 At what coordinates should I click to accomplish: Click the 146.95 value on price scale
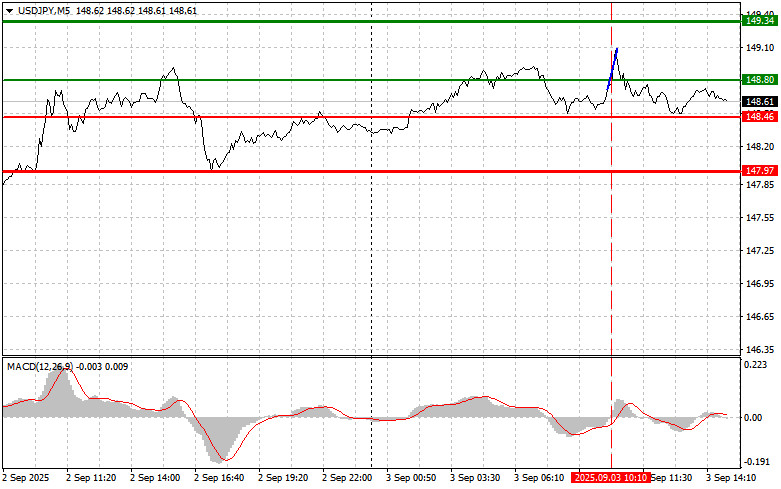[x=760, y=283]
